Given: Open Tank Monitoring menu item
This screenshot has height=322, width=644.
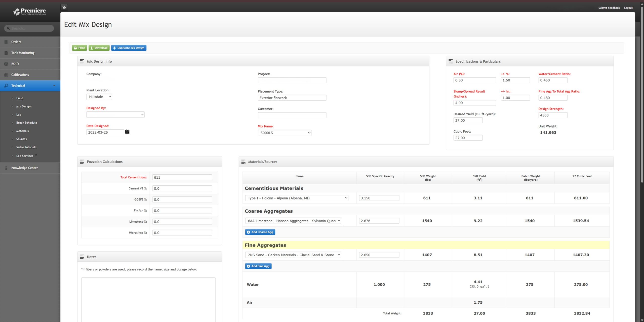Looking at the screenshot, I should coord(30,53).
